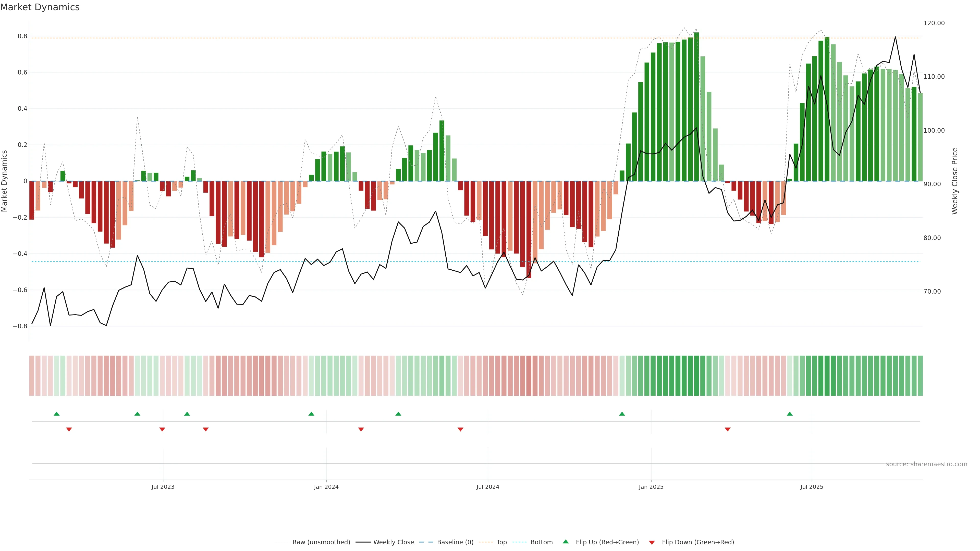Click the source: sharemaestro.com text
The image size is (980, 551).
click(926, 464)
